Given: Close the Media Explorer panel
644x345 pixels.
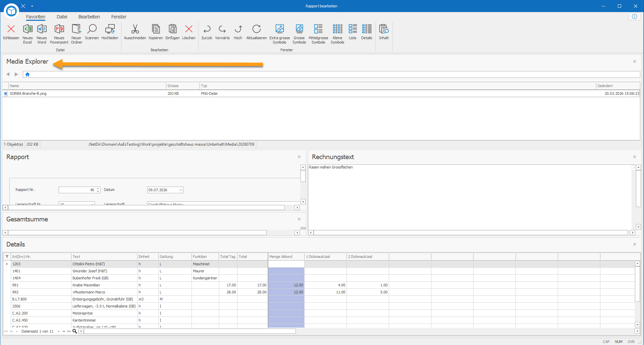Looking at the screenshot, I should [x=635, y=61].
